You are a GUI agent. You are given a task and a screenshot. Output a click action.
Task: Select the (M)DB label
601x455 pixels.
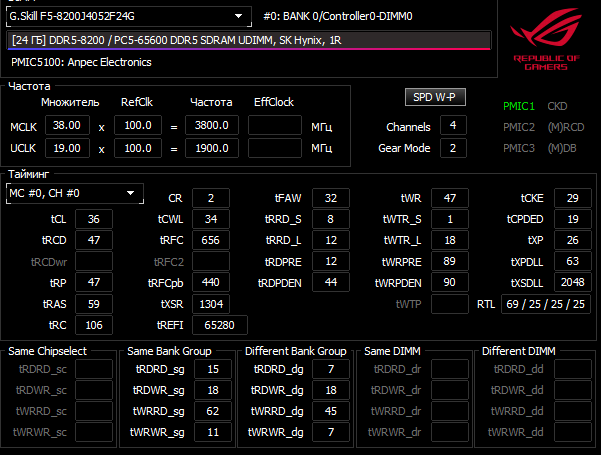pos(562,148)
